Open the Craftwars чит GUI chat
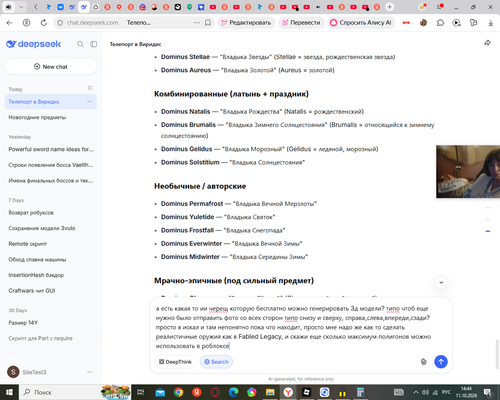 51,291
